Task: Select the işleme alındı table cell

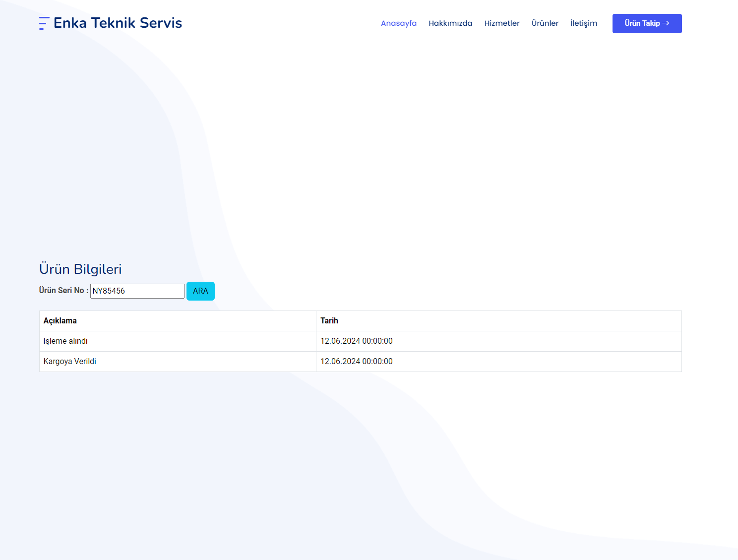Action: pyautogui.click(x=65, y=341)
